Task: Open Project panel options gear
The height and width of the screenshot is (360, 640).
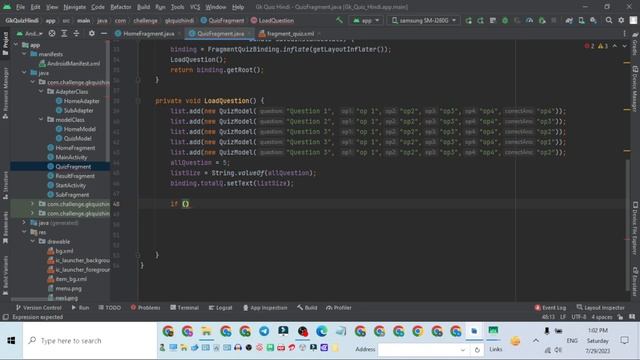Action: click(x=91, y=33)
